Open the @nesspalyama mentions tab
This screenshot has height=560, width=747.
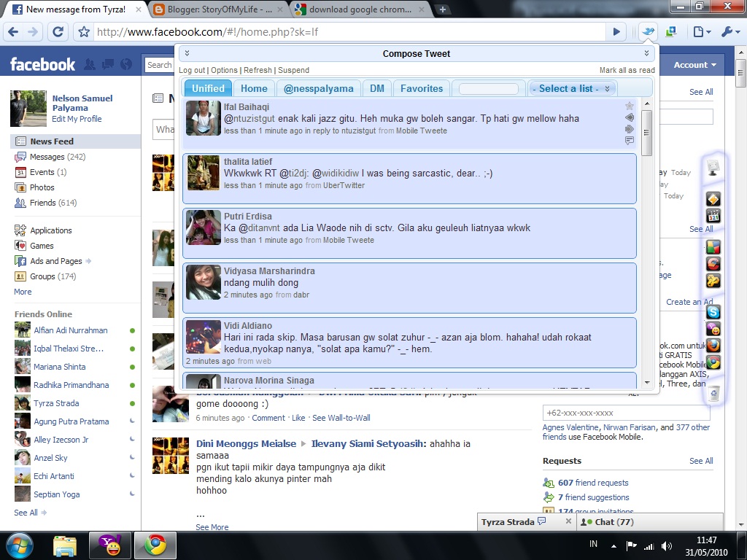(x=318, y=88)
